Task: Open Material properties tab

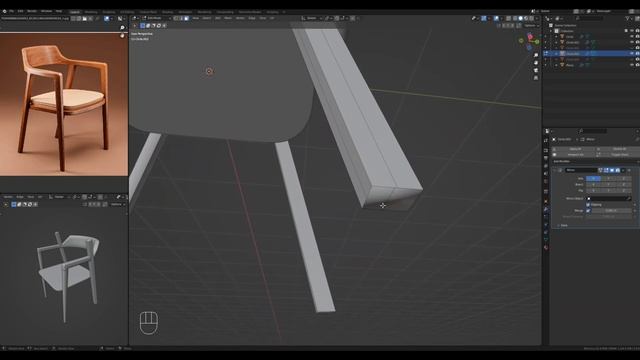Action: pyautogui.click(x=546, y=247)
